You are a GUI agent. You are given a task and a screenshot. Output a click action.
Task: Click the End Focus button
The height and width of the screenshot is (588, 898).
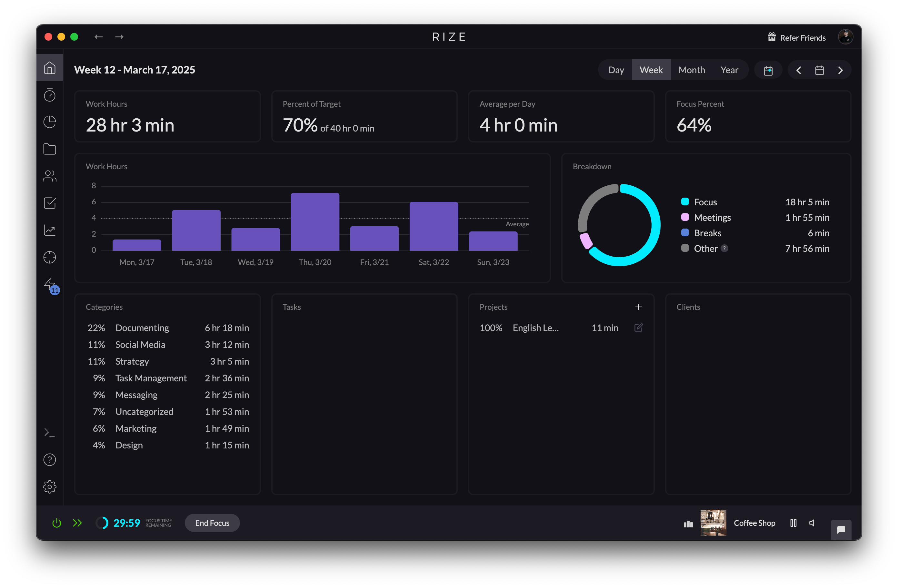[212, 523]
